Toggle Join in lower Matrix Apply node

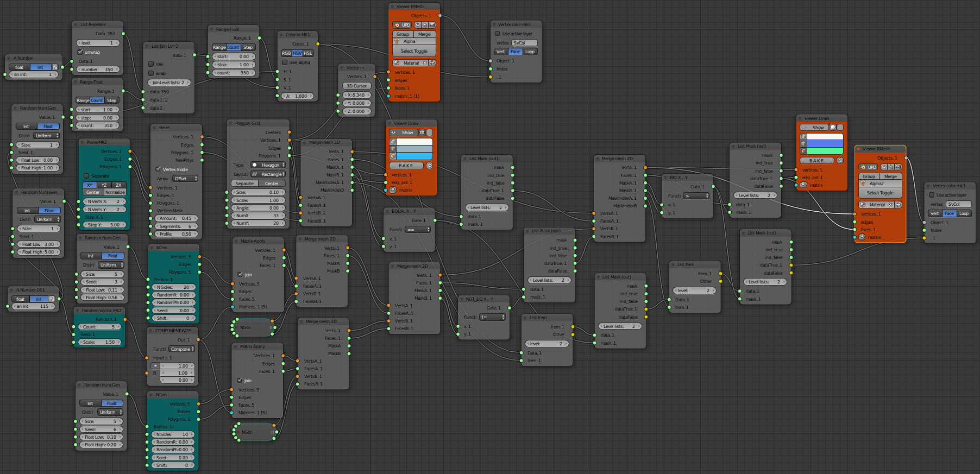coord(240,381)
